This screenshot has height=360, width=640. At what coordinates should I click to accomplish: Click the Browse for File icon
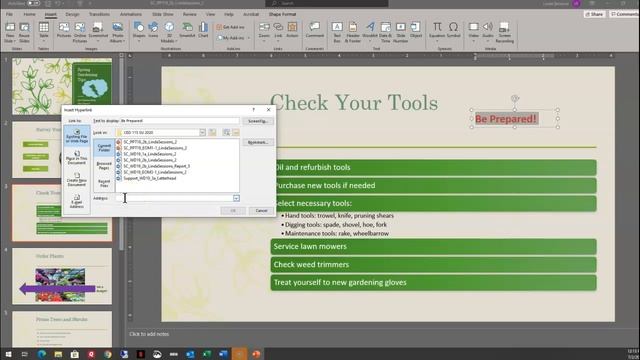236,133
